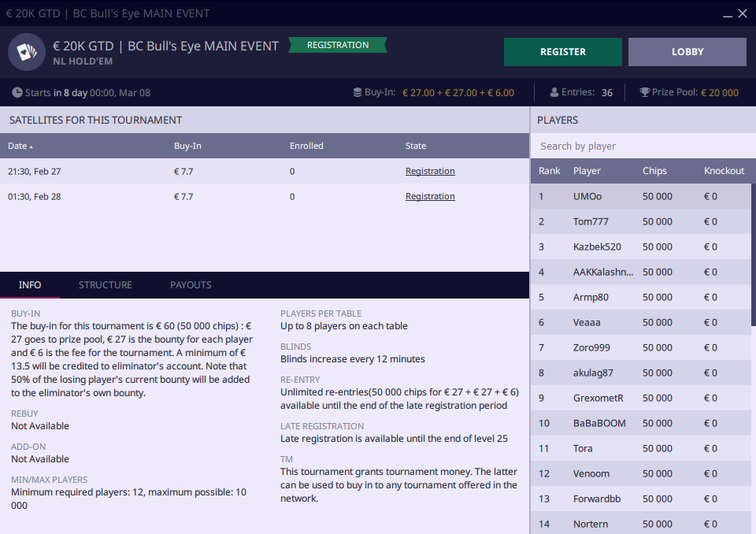Sort players by Chips column header

tap(654, 171)
